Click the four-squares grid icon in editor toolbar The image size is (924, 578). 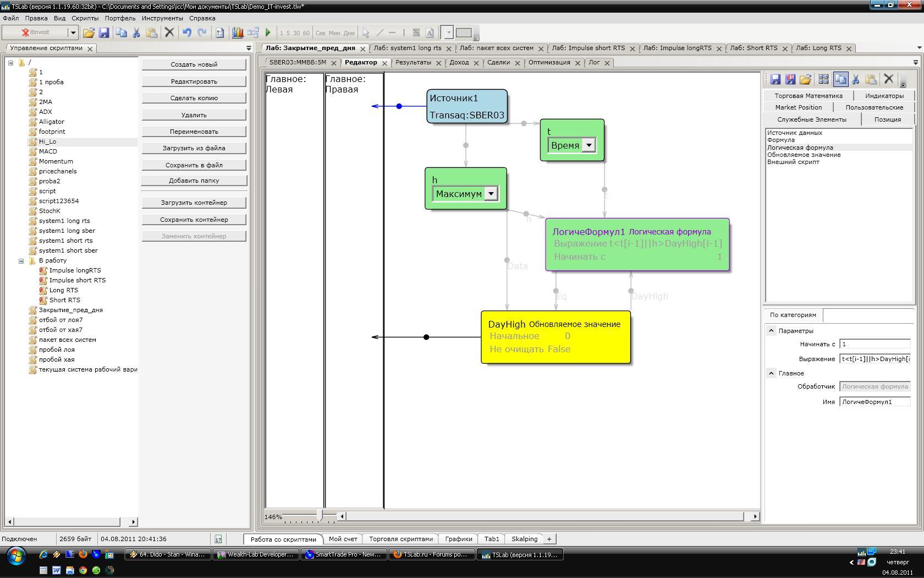pyautogui.click(x=823, y=80)
